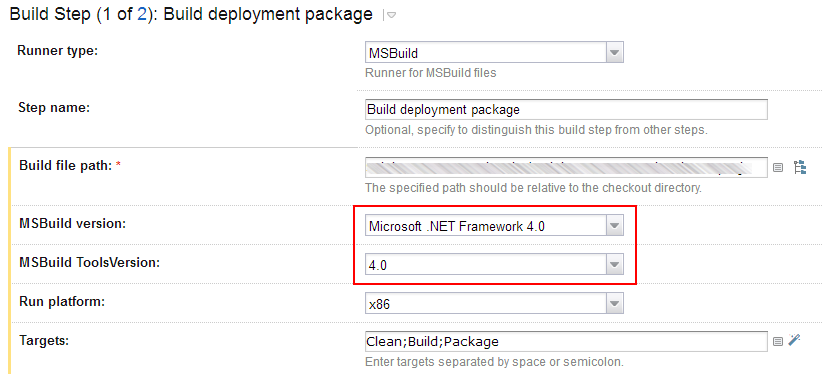
Task: Click the MSBuild version label
Action: (73, 223)
